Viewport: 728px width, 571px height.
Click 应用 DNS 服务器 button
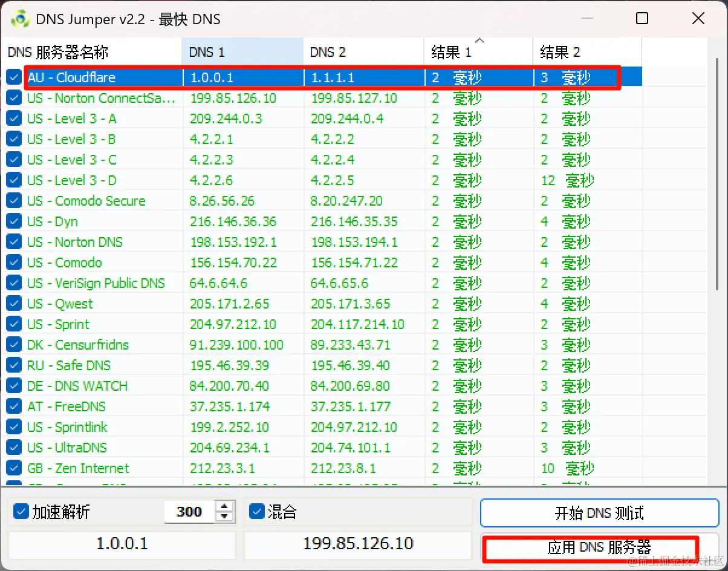[x=599, y=547]
